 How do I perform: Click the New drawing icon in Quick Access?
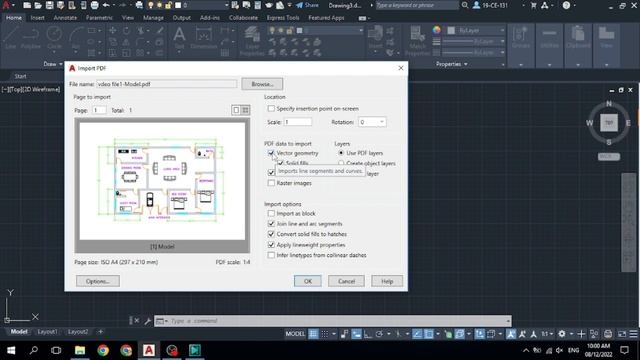tap(27, 5)
